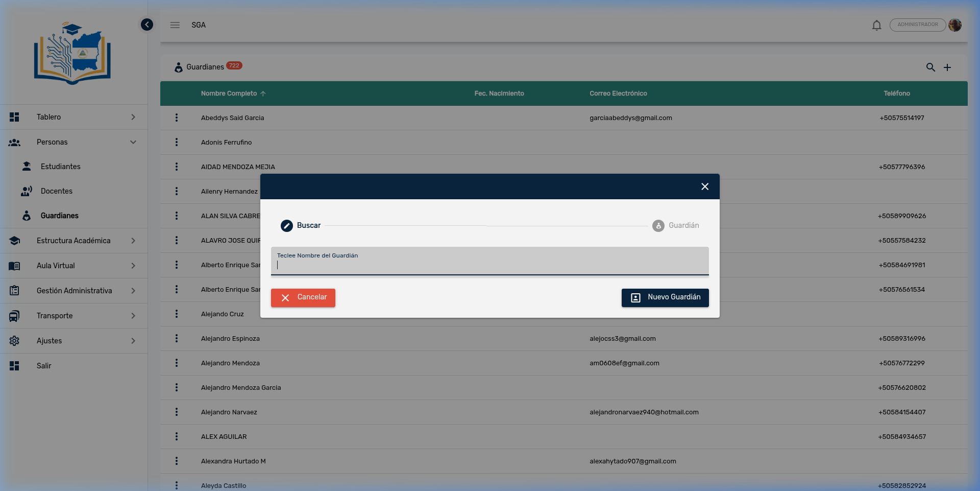Viewport: 980px width, 491px height.
Task: Sort by Nombre Completo column header
Action: coord(229,93)
